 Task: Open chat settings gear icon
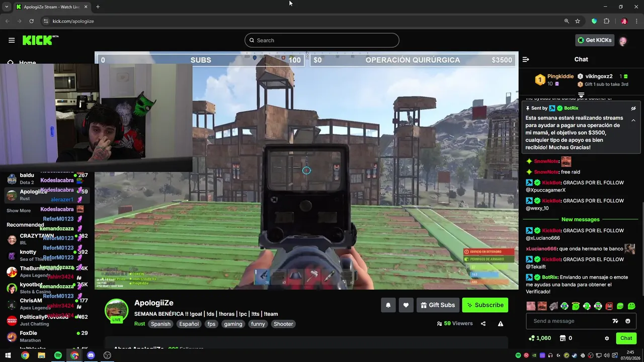pos(607,338)
